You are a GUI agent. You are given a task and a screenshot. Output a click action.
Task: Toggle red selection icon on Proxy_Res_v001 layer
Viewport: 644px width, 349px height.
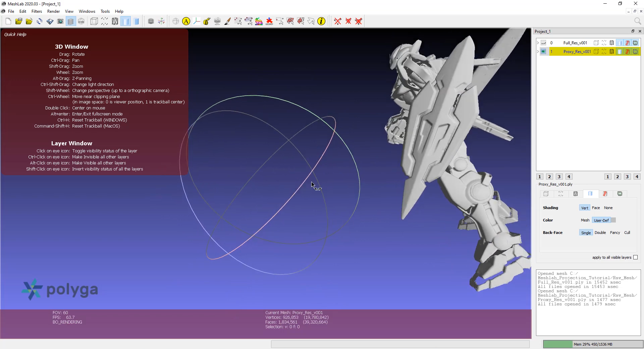click(x=628, y=52)
